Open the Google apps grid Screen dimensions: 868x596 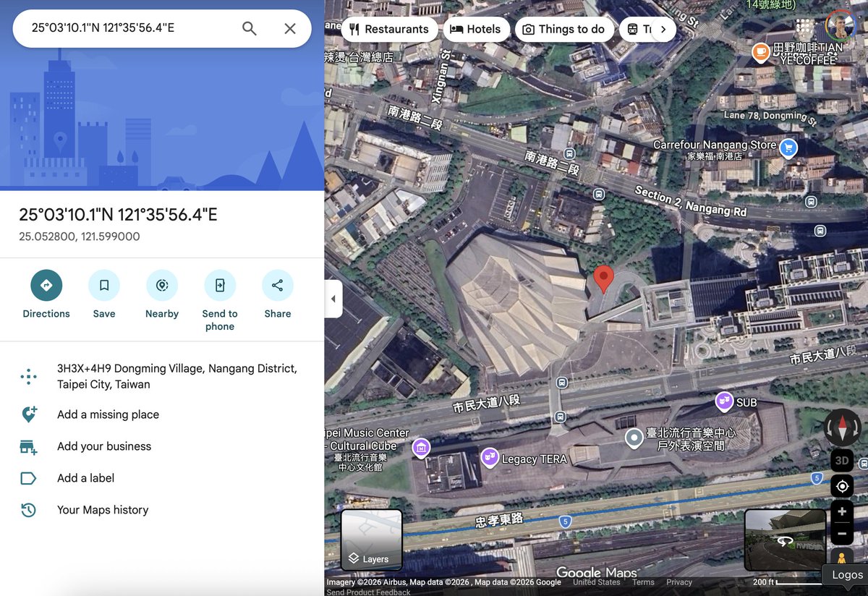pos(804,26)
